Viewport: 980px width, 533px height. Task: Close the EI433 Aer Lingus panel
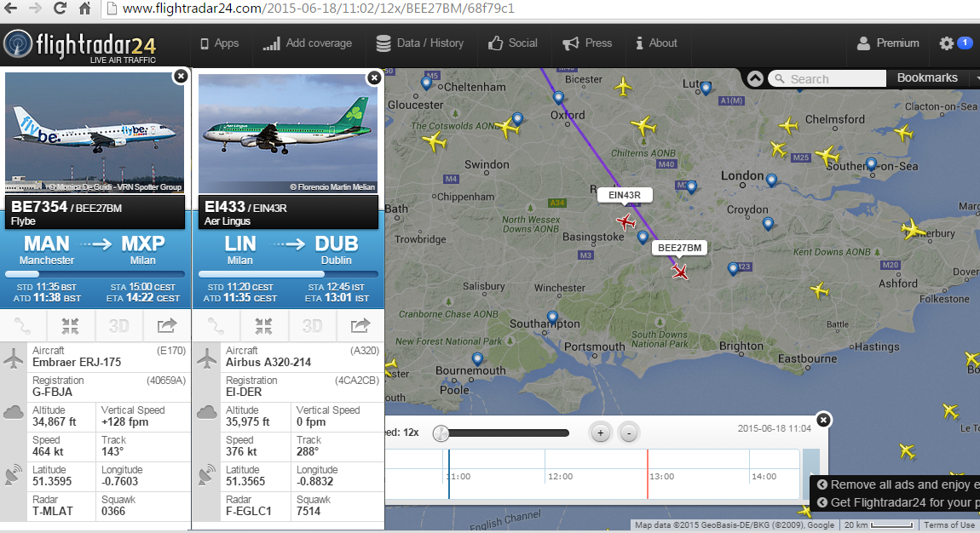pyautogui.click(x=374, y=78)
